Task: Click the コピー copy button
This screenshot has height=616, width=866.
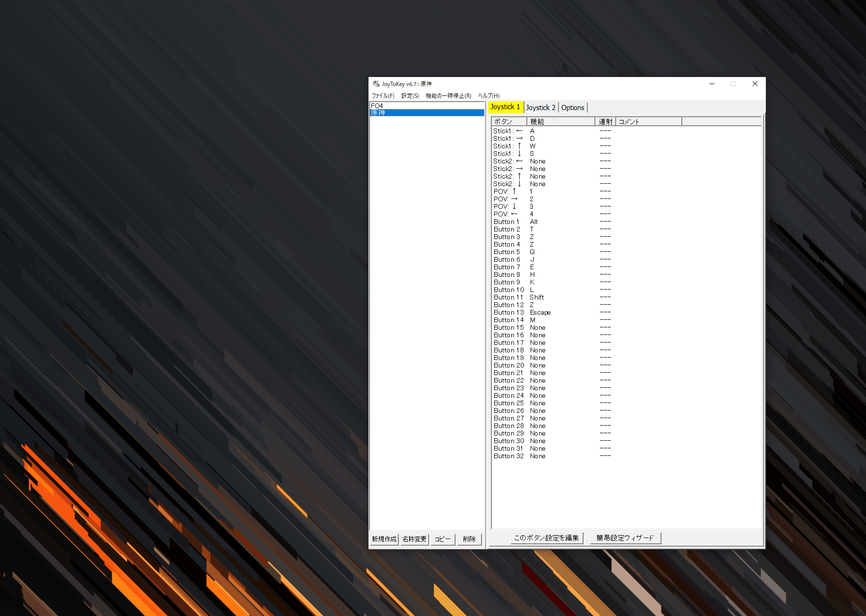Action: coord(442,539)
